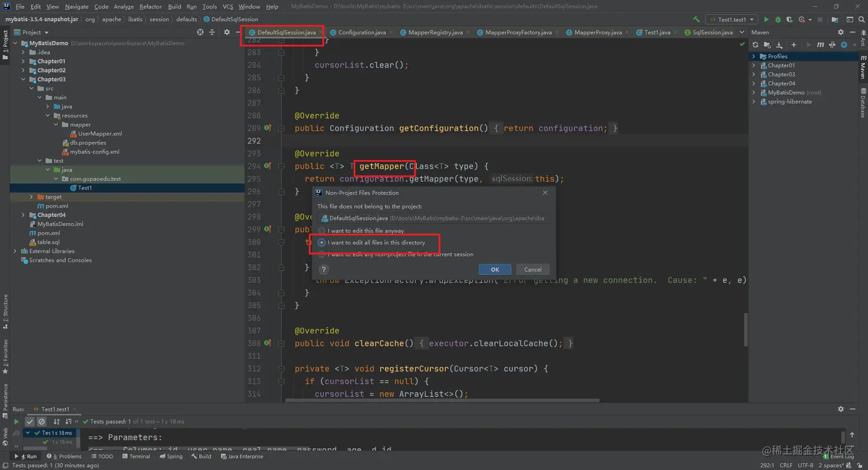868x470 pixels.
Task: Open Event Log in status bar
Action: point(839,457)
